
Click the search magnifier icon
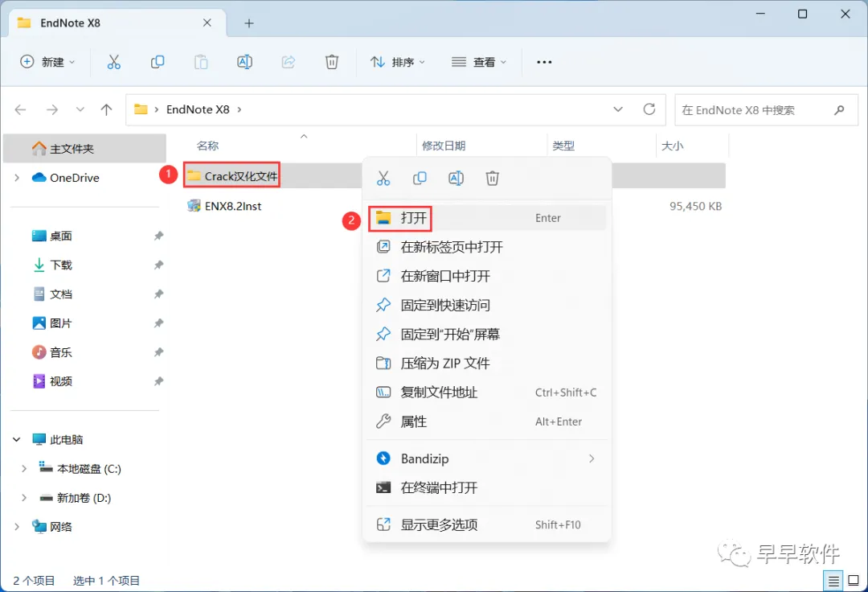pos(839,109)
